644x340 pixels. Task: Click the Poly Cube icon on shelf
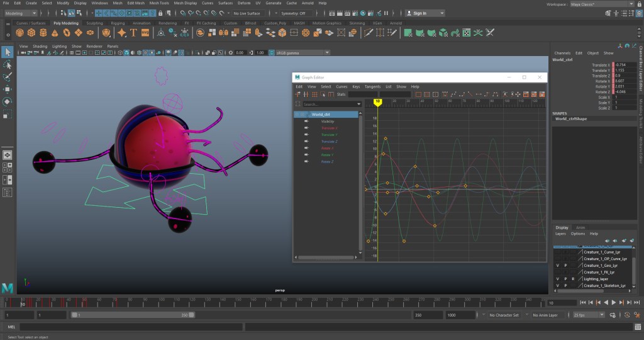coord(31,32)
